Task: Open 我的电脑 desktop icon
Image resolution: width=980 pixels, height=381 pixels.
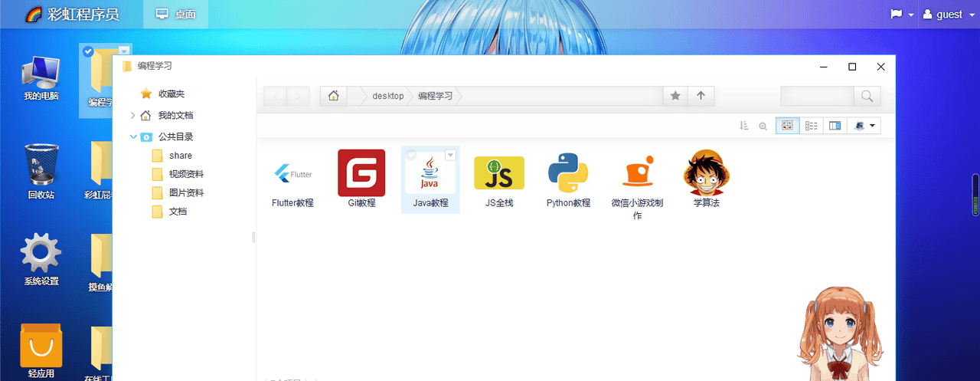Action: pos(41,79)
